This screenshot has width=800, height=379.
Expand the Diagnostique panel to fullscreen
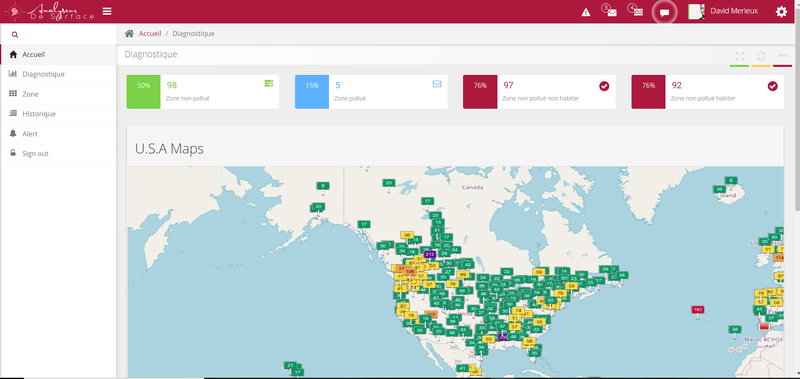(739, 56)
